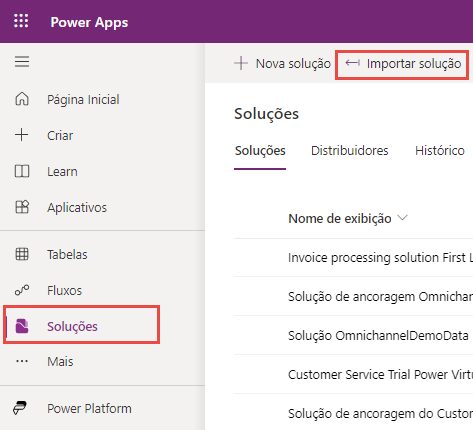473x430 pixels.
Task: Switch to the Distribuidores tab
Action: coord(350,150)
